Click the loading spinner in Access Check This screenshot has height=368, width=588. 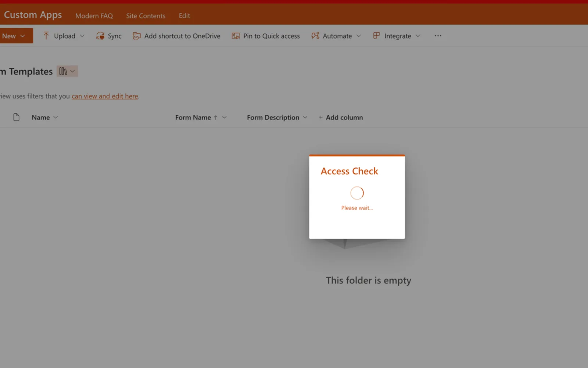(x=357, y=193)
